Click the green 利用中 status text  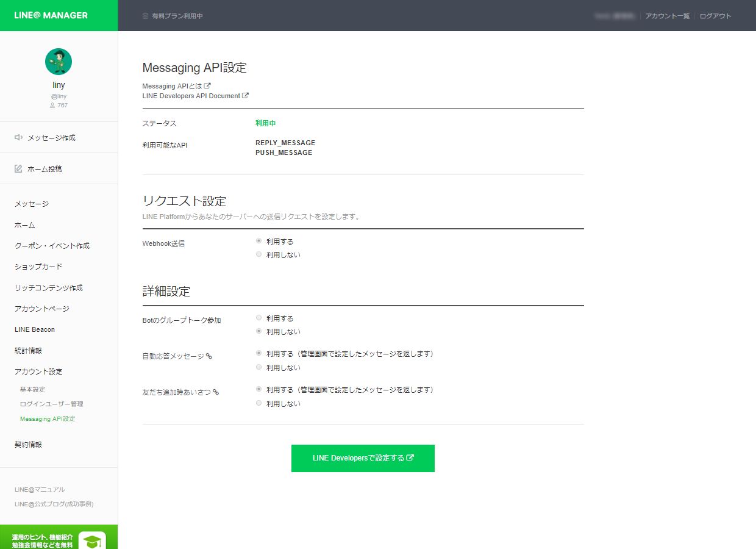[x=266, y=123]
